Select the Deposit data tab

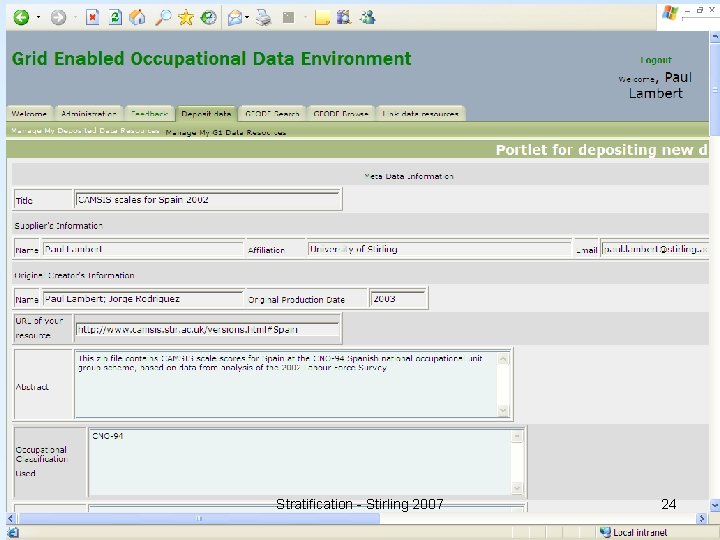(206, 113)
